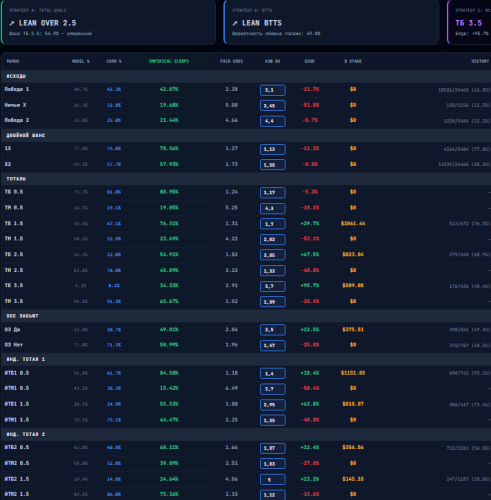Click the odds field in the ТБ 2.5 row
Screen dimensions: 491x500
pos(273,255)
